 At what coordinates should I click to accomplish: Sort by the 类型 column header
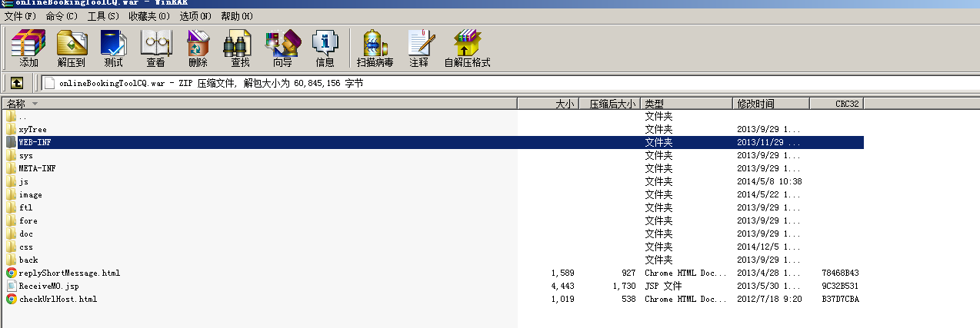tap(686, 104)
